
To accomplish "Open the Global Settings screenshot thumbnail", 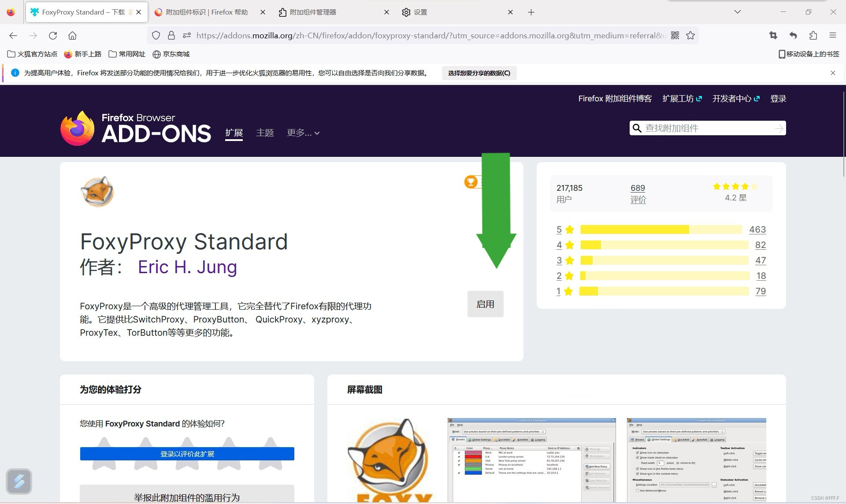I will 696,460.
